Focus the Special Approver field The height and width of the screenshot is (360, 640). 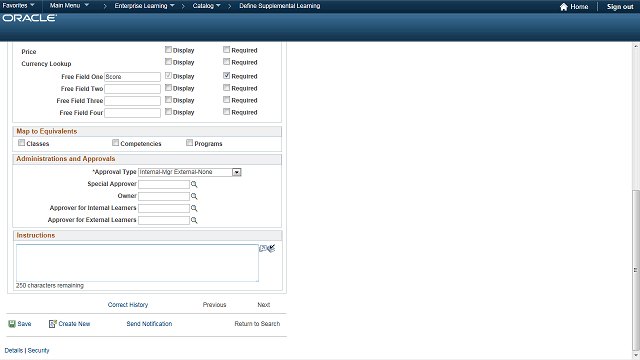point(164,184)
